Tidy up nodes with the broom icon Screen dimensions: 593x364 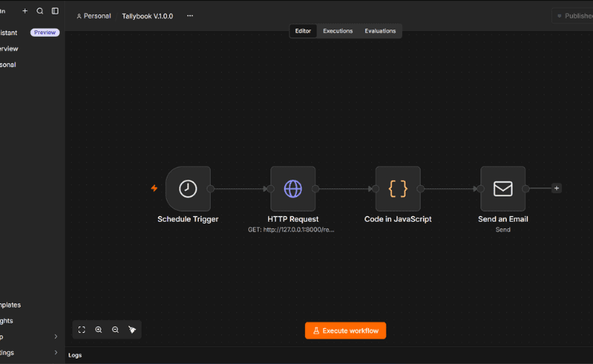click(132, 330)
